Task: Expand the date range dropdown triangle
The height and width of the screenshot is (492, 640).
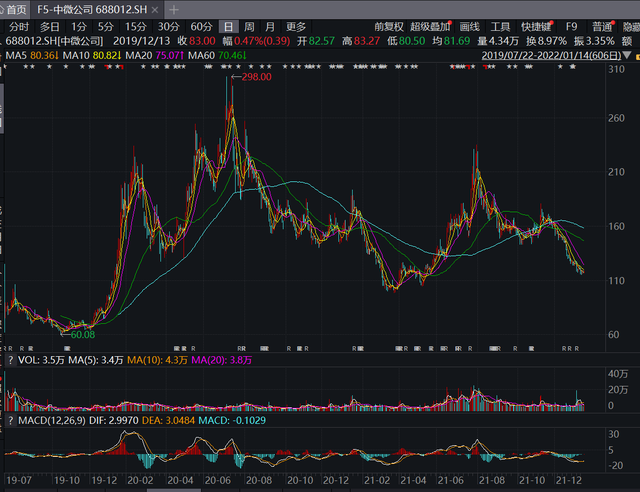Action: [627, 55]
